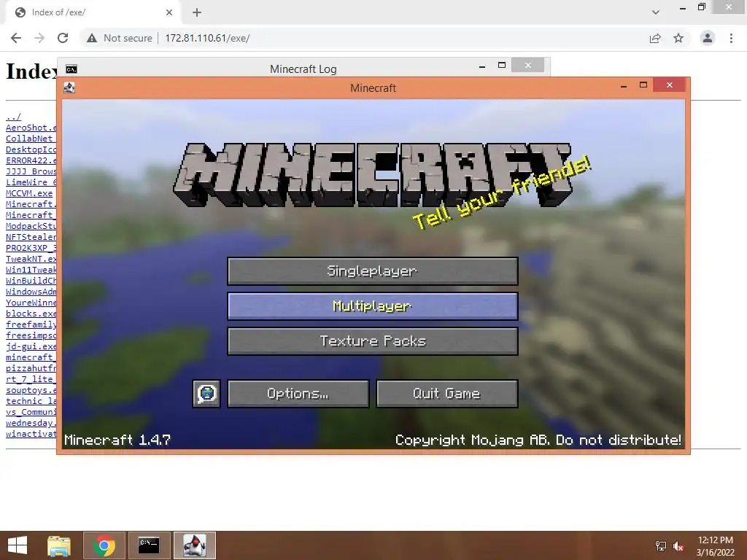747x560 pixels.
Task: Switch to the Java Minecraft taskbar item
Action: (194, 545)
